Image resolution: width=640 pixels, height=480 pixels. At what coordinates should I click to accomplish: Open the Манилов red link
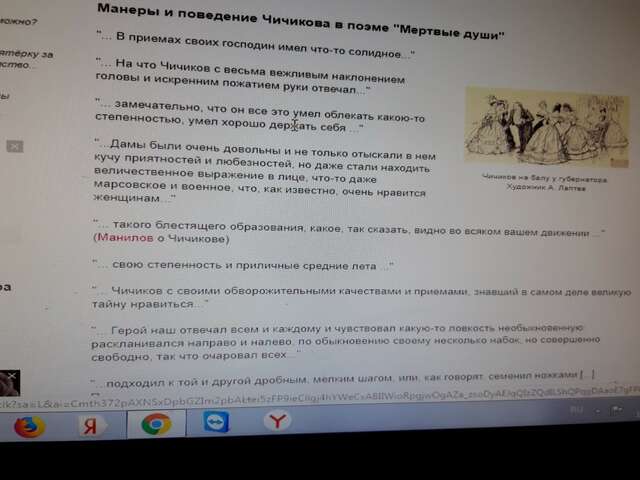click(125, 237)
